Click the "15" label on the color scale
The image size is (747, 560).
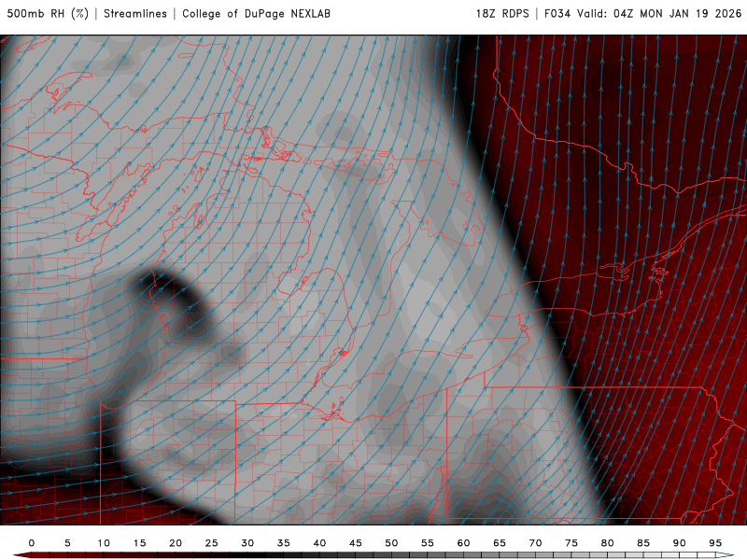139,543
